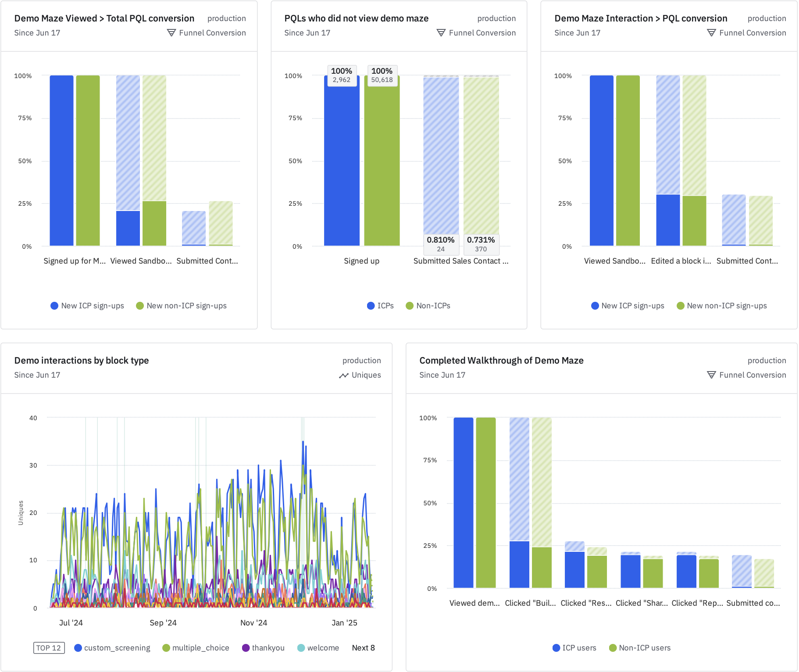
Task: Click the Signed up step label
Action: [362, 261]
